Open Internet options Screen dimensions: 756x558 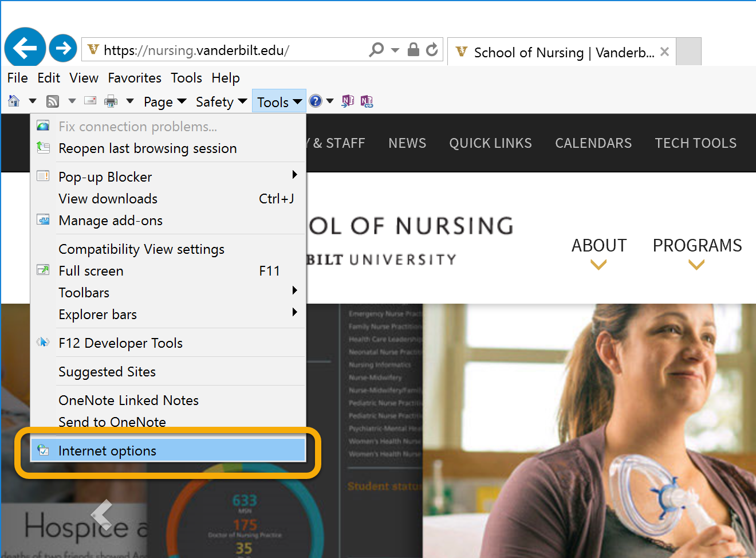point(168,451)
